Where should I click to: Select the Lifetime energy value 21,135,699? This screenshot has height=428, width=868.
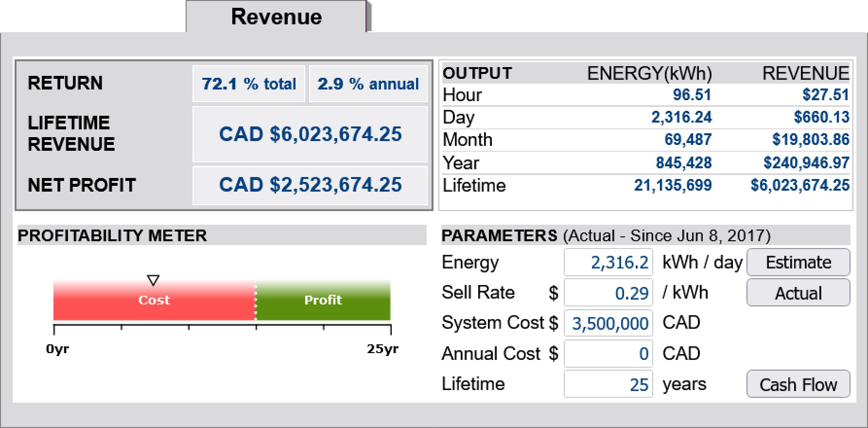673,185
